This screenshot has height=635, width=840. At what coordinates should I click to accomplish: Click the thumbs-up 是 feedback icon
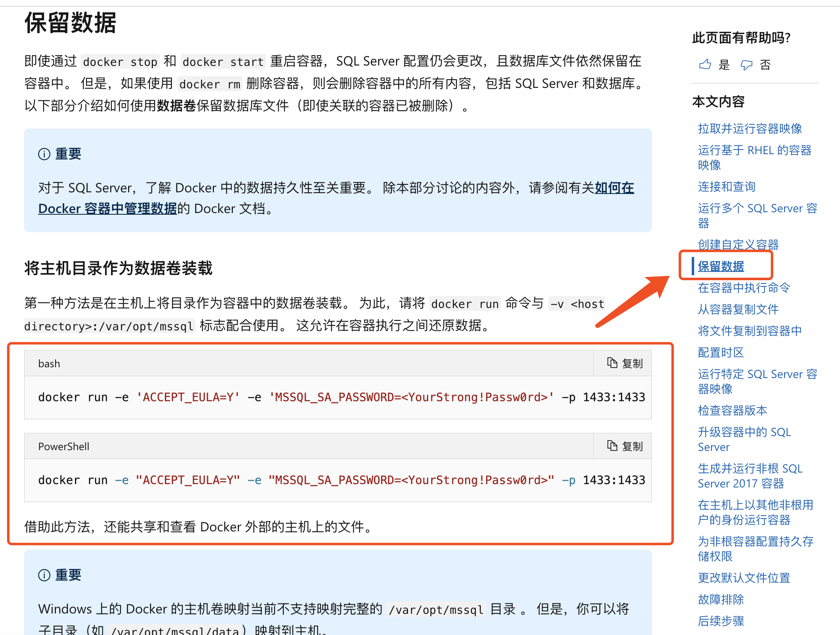(x=705, y=65)
